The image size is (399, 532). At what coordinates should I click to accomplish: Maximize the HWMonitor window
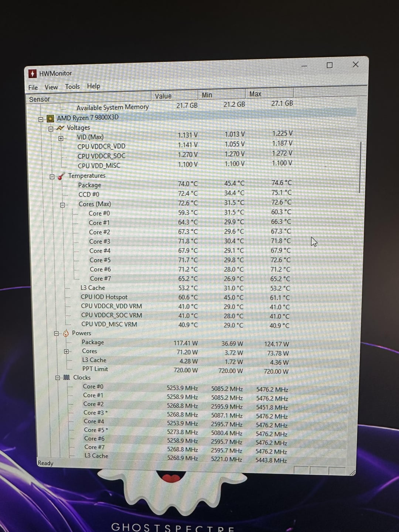click(x=330, y=65)
